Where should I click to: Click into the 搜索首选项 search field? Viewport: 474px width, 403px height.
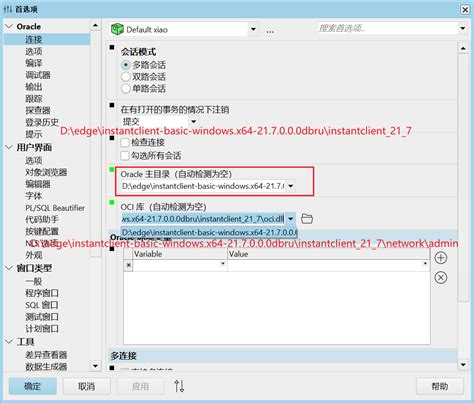(x=387, y=28)
